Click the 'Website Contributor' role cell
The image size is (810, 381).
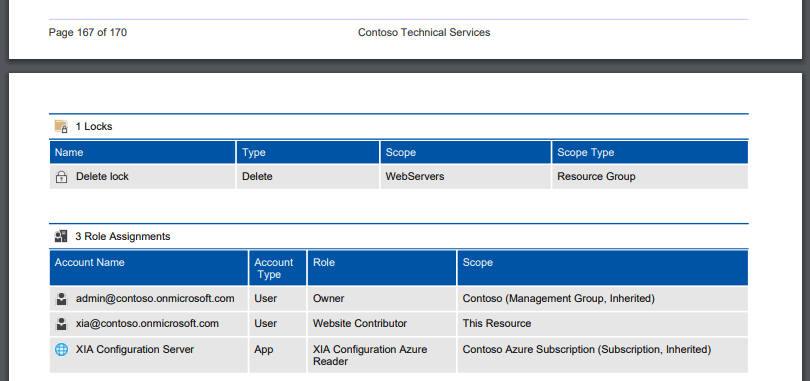coord(382,324)
